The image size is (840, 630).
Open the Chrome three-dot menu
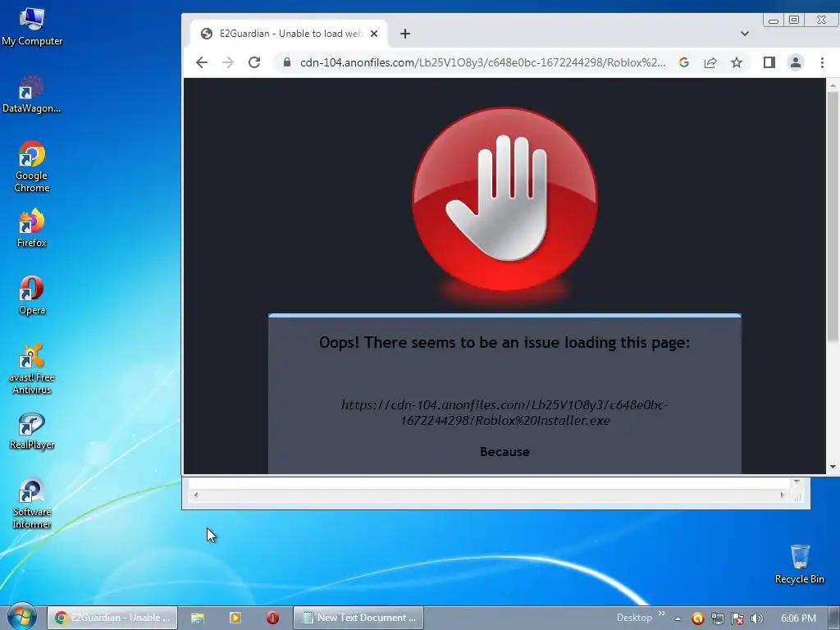point(822,62)
